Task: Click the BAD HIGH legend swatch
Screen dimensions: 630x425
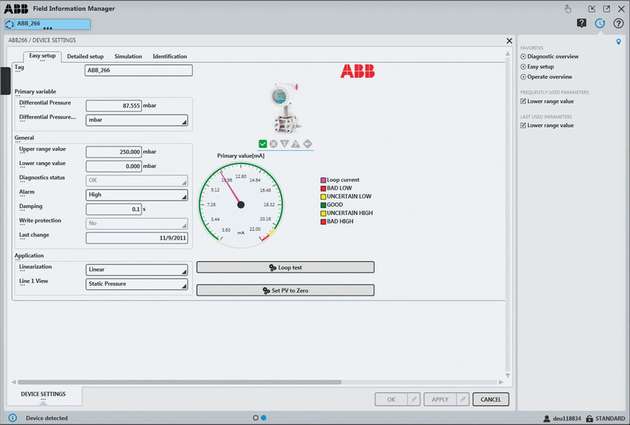Action: tap(323, 221)
